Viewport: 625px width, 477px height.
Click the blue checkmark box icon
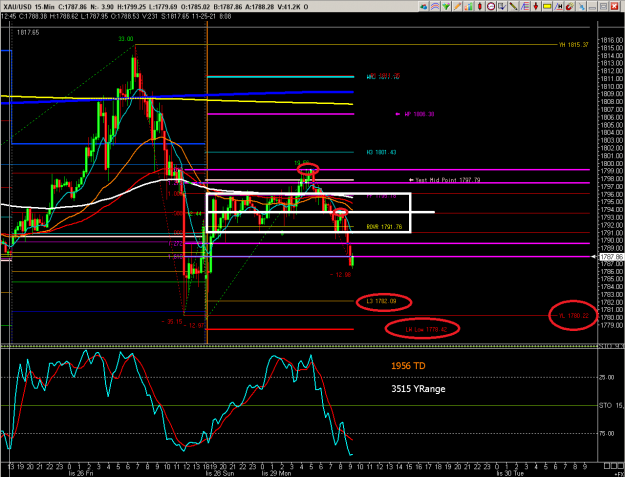(x=502, y=6)
